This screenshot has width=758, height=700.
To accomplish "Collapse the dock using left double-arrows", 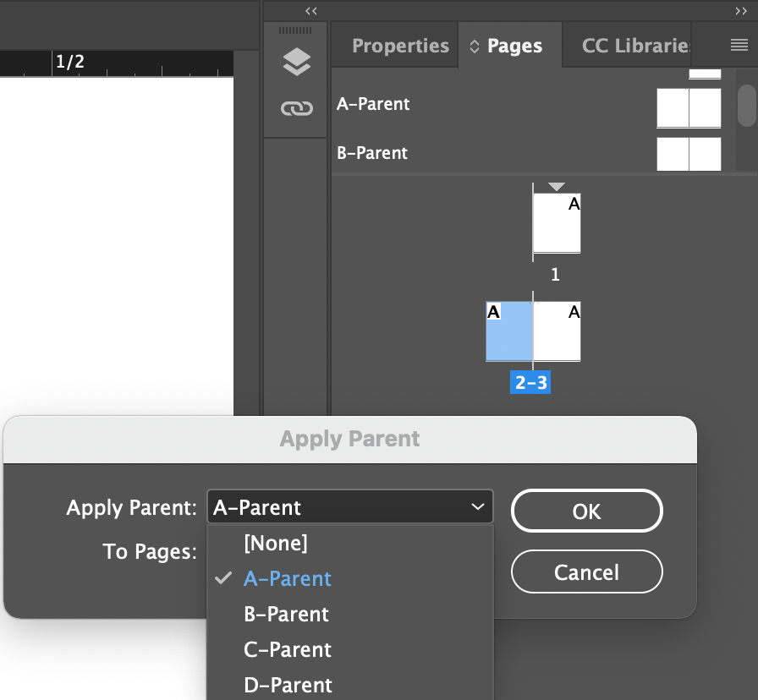I will coord(310,10).
